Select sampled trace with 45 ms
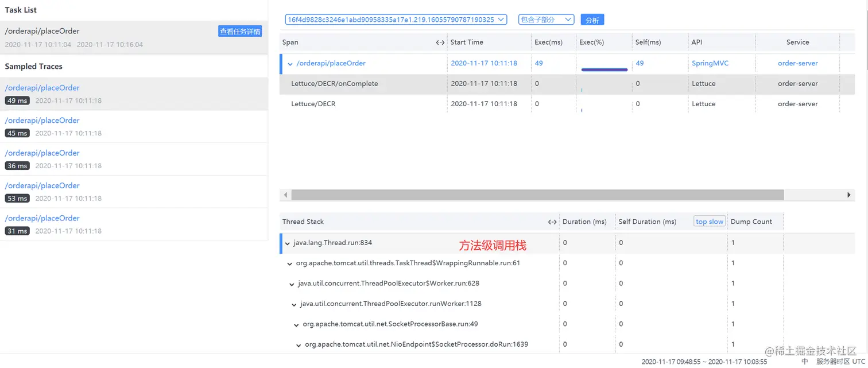 [134, 127]
